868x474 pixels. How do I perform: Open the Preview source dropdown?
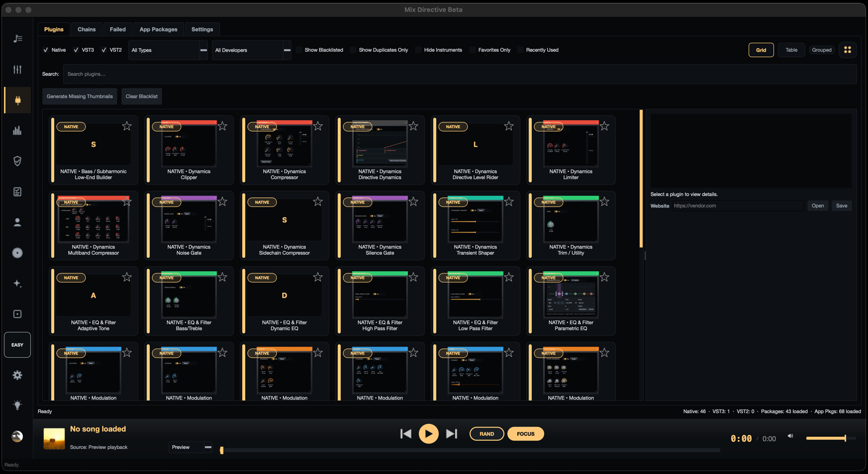click(191, 447)
